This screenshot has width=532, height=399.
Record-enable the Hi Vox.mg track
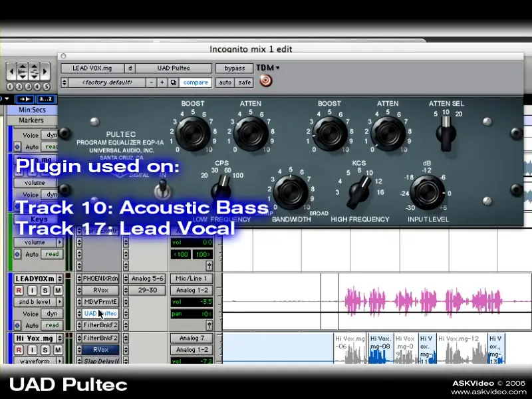[x=19, y=350]
